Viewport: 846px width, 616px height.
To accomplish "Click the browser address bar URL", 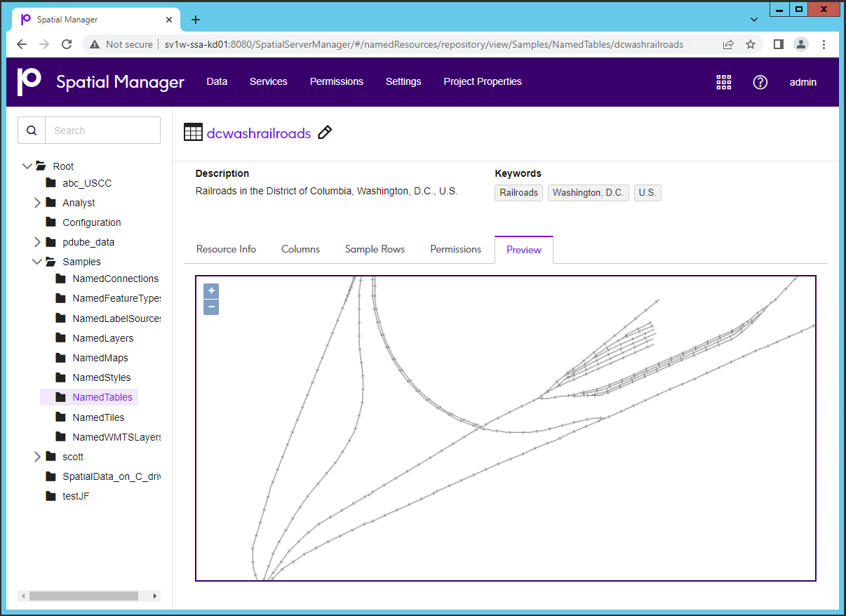I will tap(424, 44).
